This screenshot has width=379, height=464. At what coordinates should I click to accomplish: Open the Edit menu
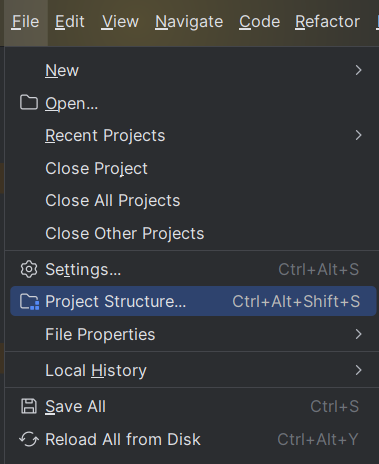[x=70, y=22]
